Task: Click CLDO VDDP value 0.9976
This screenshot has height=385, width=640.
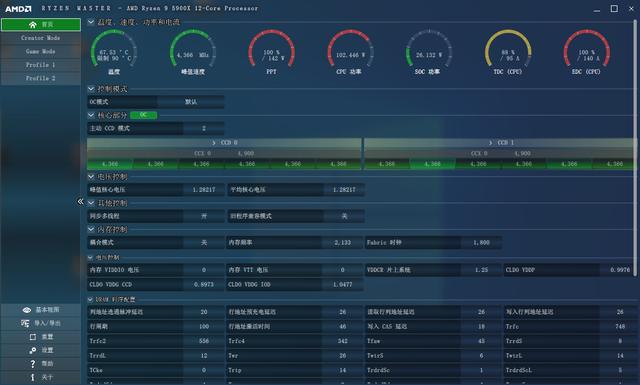Action: 620,270
